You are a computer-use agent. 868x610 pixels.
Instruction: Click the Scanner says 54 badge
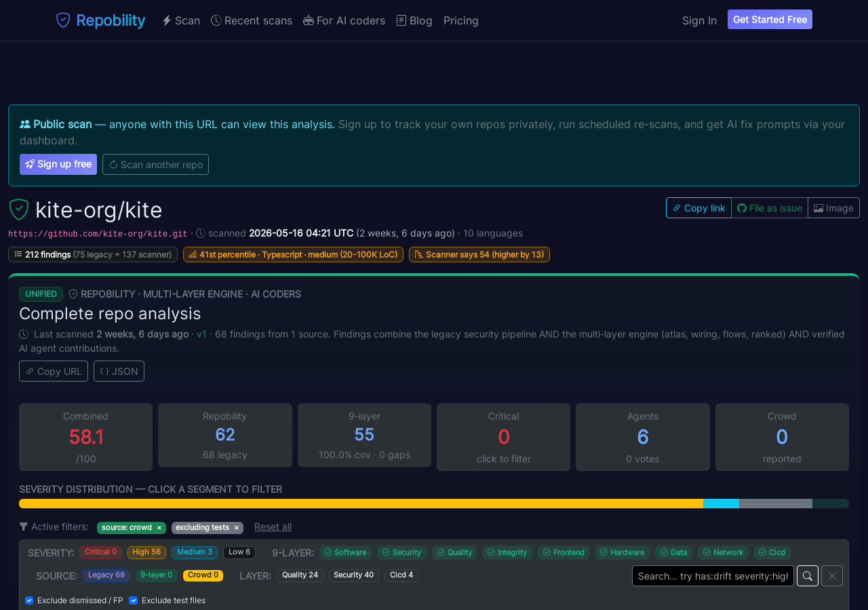pos(479,254)
